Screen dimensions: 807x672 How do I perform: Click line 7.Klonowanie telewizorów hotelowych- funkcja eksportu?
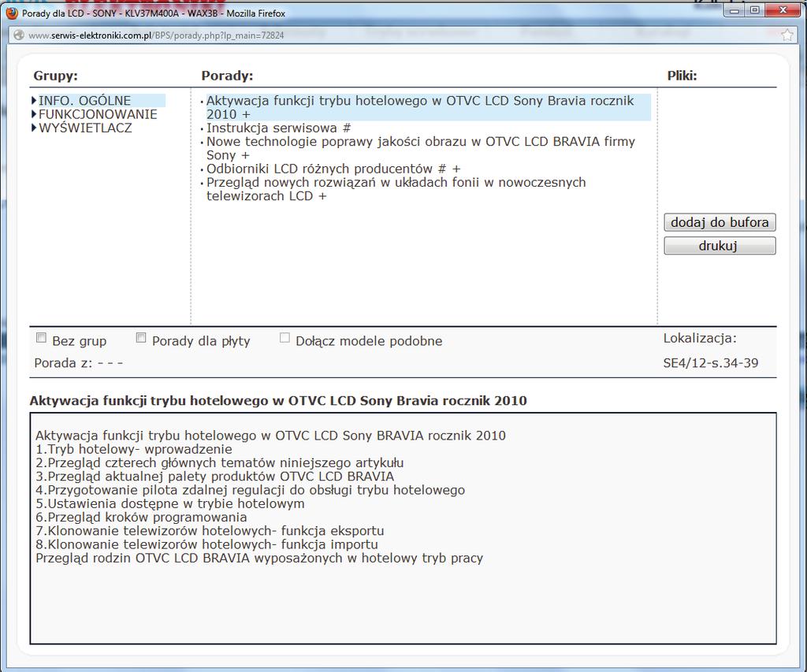point(210,531)
